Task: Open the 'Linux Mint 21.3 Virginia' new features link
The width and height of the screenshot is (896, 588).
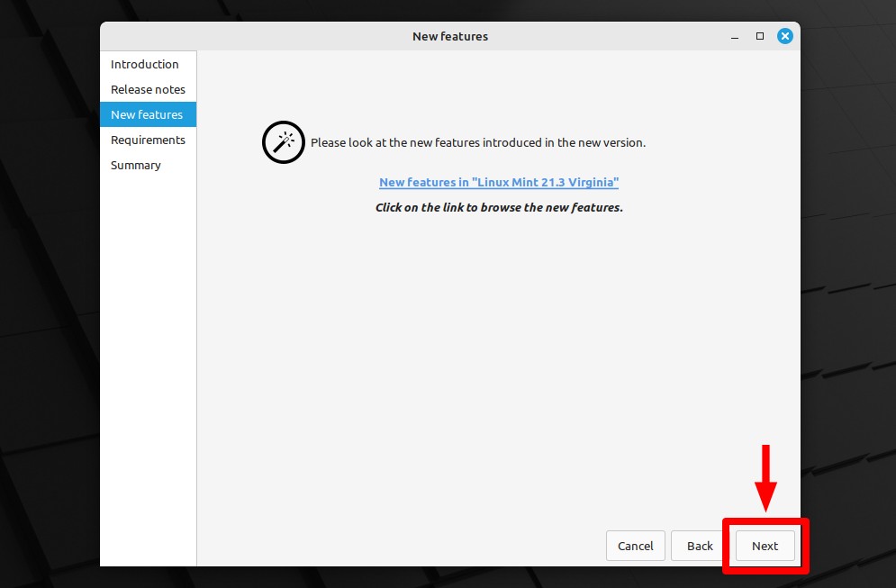Action: tap(499, 182)
